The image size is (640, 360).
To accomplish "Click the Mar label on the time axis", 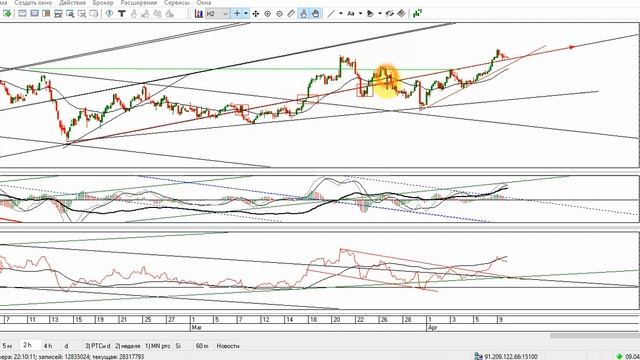I will pos(197,327).
